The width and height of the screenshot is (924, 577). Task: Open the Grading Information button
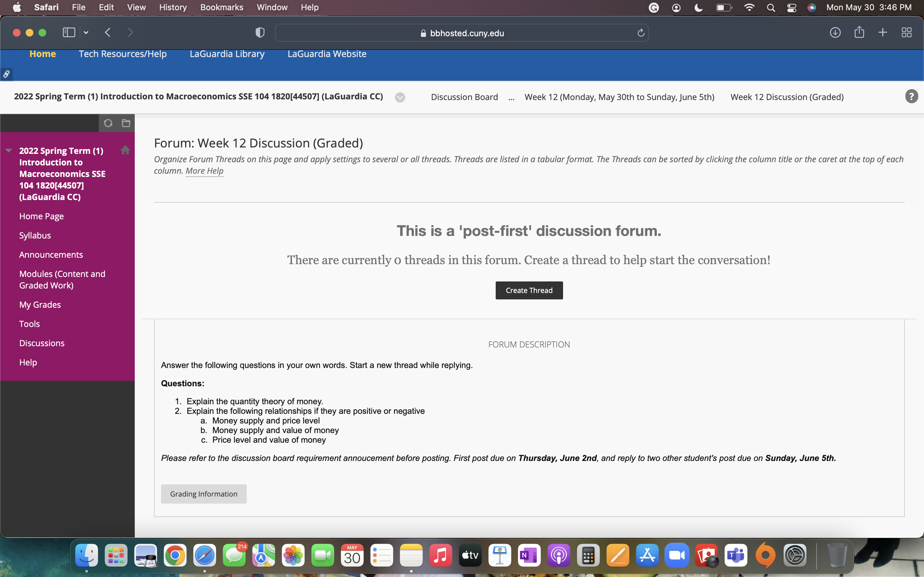tap(203, 493)
